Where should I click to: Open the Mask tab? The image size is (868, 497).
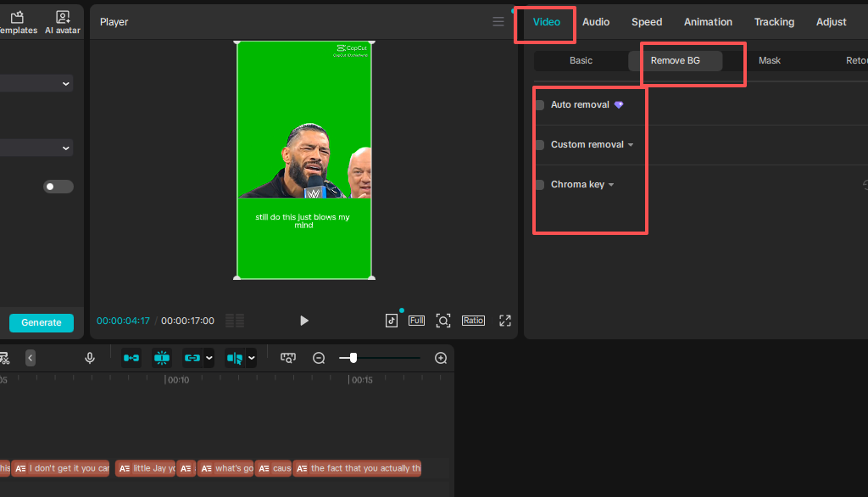(770, 60)
